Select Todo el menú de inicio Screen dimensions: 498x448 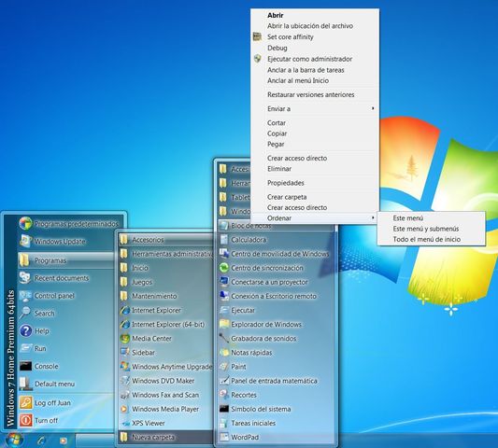pyautogui.click(x=432, y=239)
